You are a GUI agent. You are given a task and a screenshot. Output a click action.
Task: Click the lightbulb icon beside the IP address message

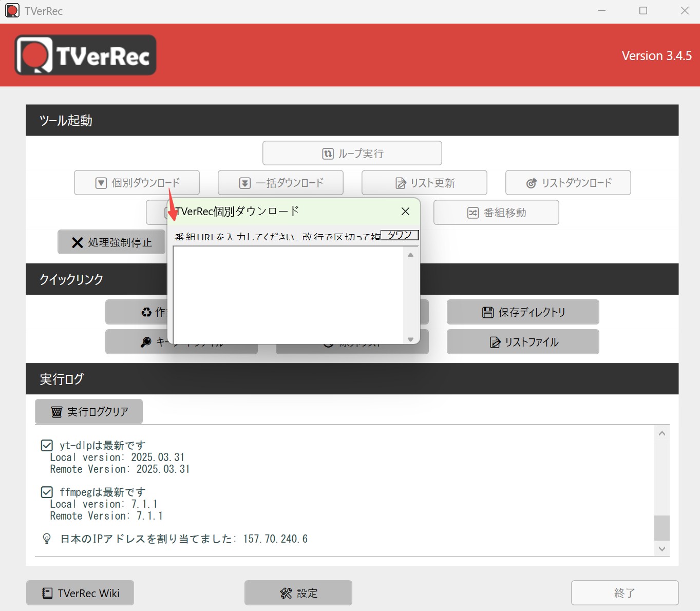point(47,539)
